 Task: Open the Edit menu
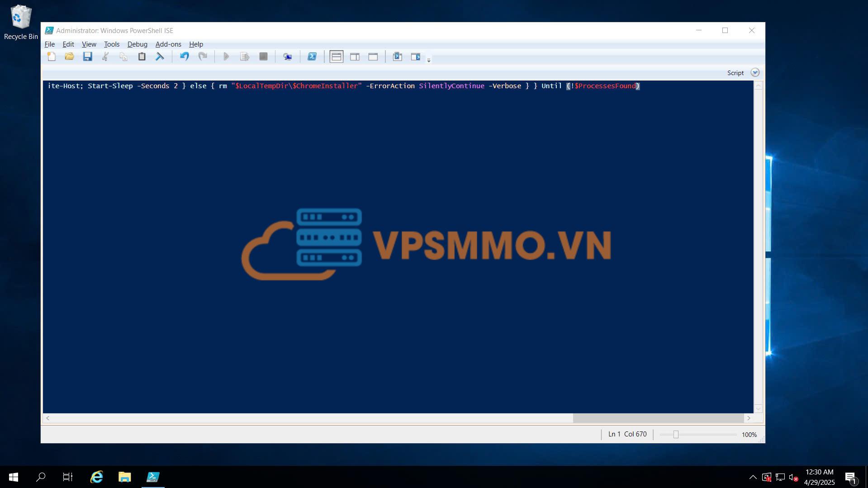coord(68,44)
